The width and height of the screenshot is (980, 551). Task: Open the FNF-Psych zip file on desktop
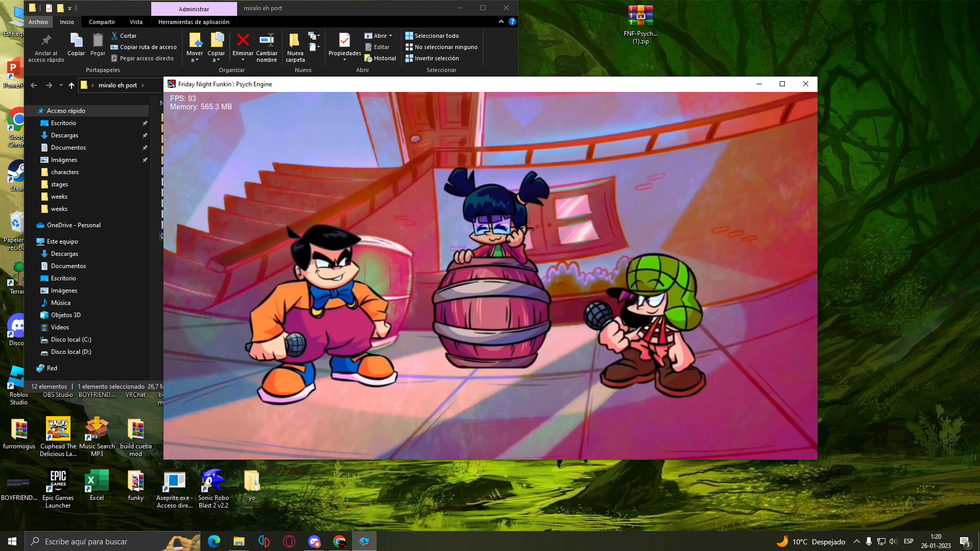[x=640, y=25]
